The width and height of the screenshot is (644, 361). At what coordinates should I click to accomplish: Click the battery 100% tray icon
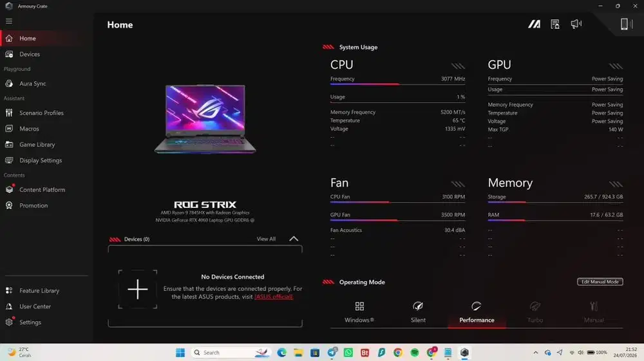coord(597,353)
